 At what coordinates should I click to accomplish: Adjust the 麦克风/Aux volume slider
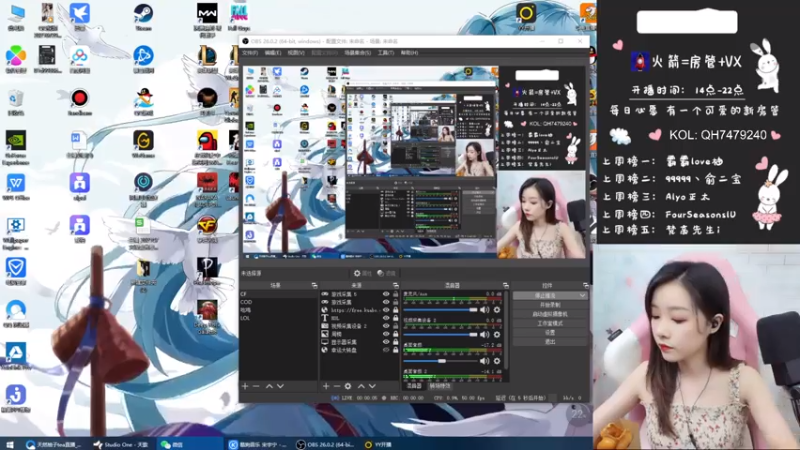[440, 310]
